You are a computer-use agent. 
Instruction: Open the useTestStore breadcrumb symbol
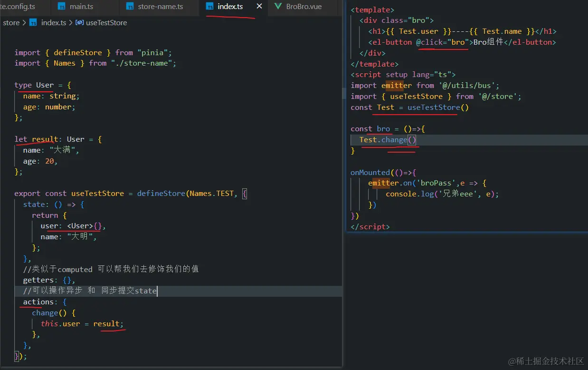point(106,22)
